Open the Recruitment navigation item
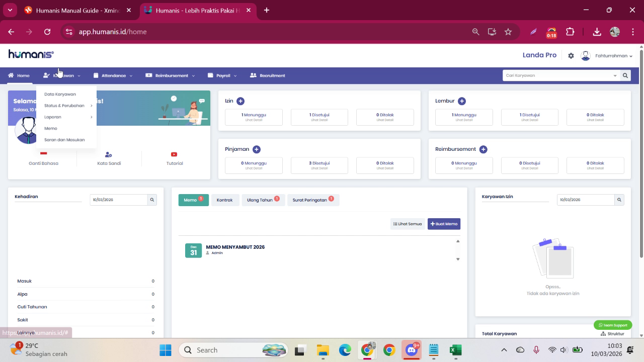The width and height of the screenshot is (644, 362). pos(268,75)
